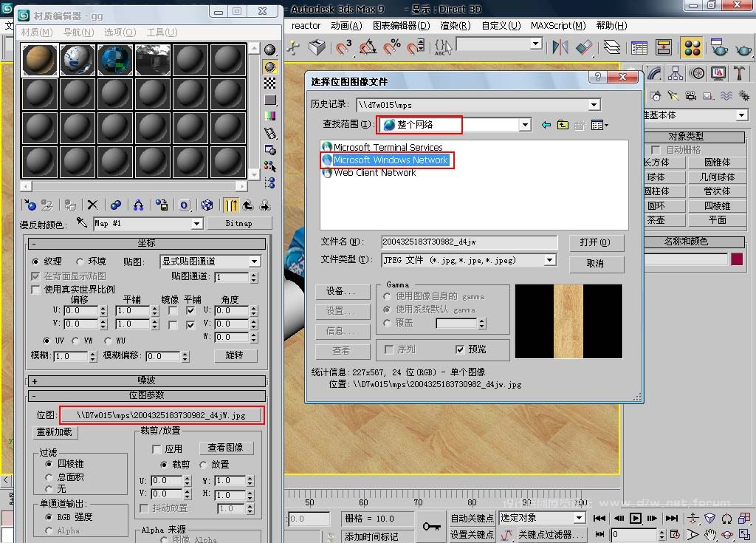756x543 pixels.
Task: Click 取消 button in file dialog
Action: pyautogui.click(x=596, y=264)
